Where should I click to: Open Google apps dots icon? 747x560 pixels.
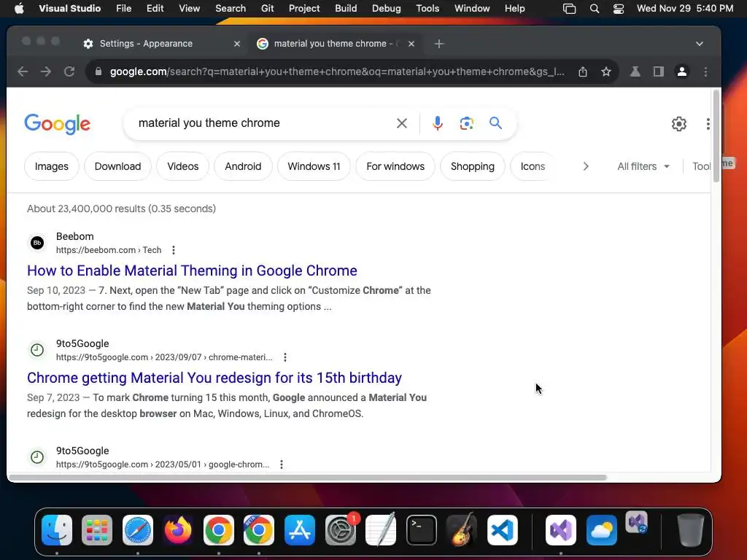tap(708, 124)
